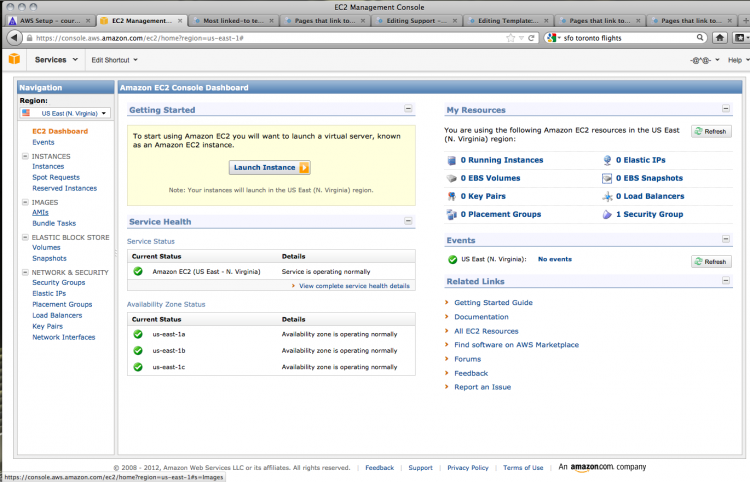Click the US flag icon in Region selector
The height and width of the screenshot is (482, 750).
coord(26,113)
